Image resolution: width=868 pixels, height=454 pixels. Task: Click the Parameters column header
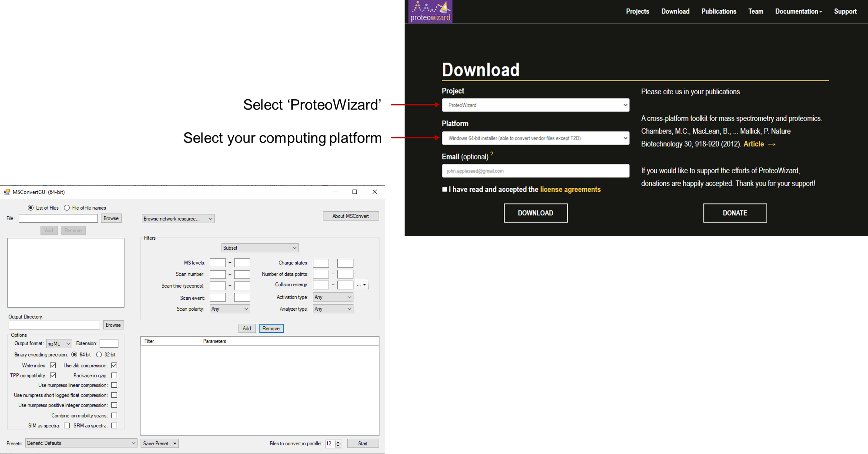click(289, 341)
